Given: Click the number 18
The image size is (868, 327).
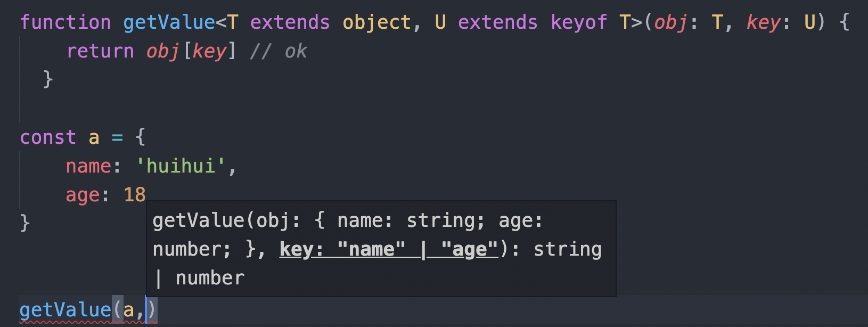Looking at the screenshot, I should pos(134,195).
